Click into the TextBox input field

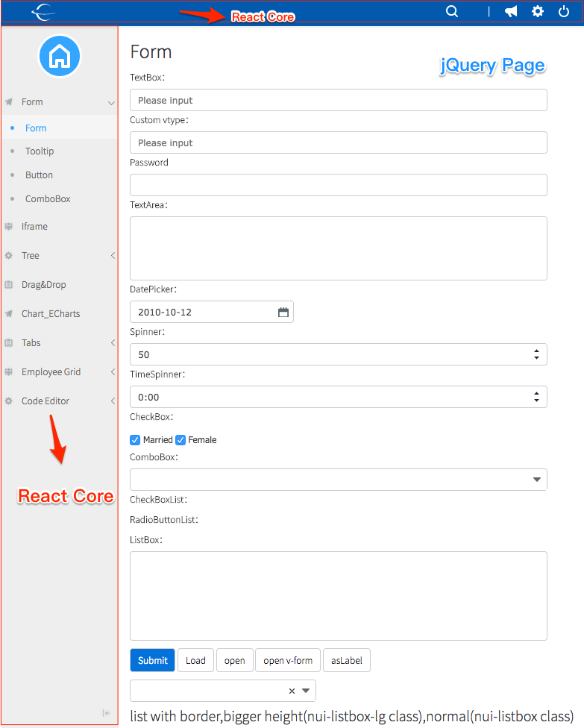point(338,101)
